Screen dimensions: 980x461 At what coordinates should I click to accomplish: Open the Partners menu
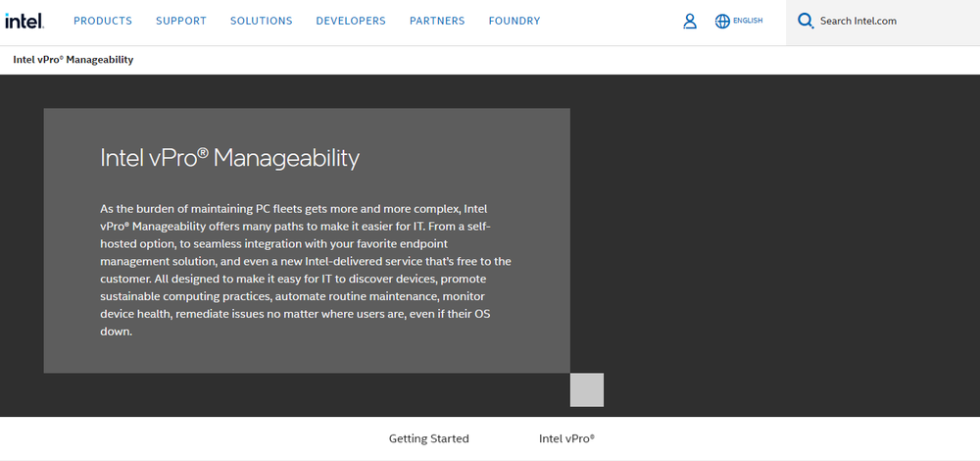437,22
